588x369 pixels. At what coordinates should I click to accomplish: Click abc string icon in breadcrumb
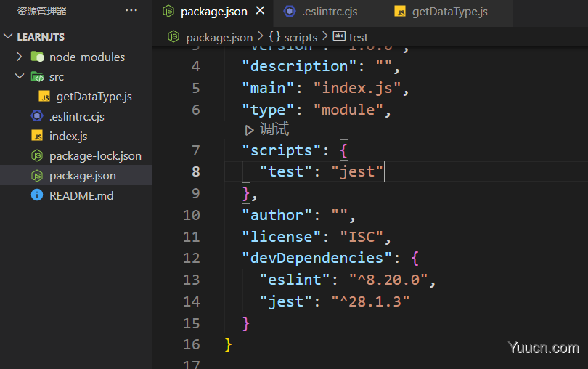click(x=339, y=36)
